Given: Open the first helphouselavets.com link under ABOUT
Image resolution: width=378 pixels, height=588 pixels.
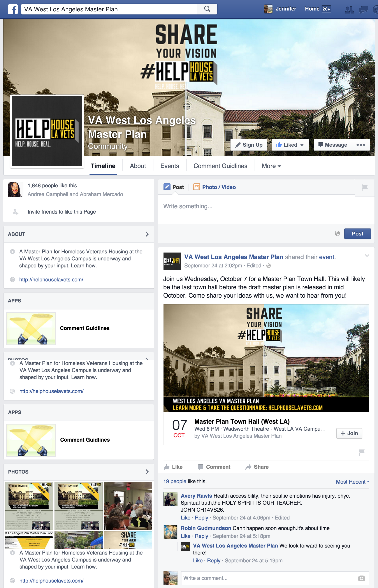Looking at the screenshot, I should click(51, 279).
